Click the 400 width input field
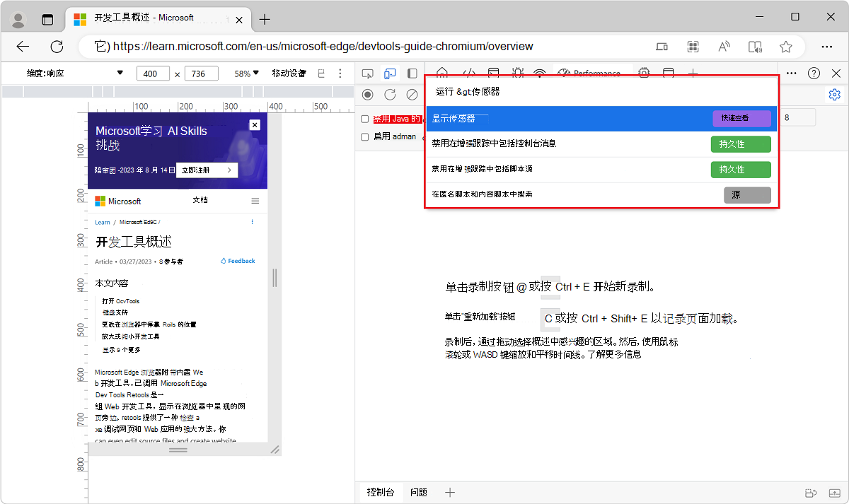Viewport: 849px width, 504px height. (x=152, y=73)
